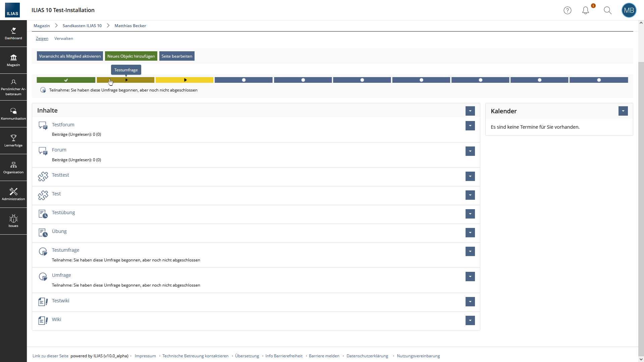
Task: Click the help question mark icon
Action: click(567, 10)
